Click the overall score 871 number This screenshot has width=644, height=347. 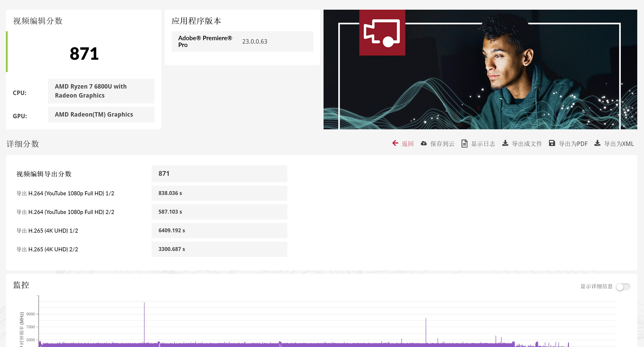[x=84, y=54]
